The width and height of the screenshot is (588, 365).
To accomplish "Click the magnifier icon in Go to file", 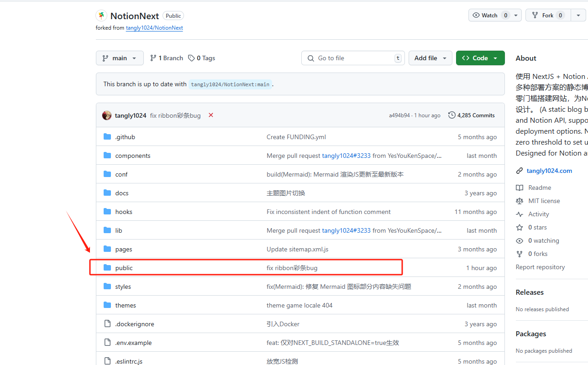I will pos(311,58).
